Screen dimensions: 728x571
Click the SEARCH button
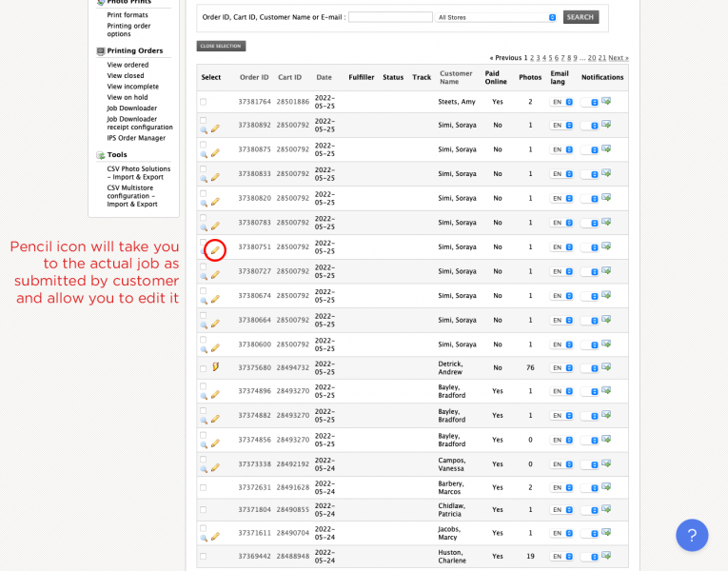(580, 17)
